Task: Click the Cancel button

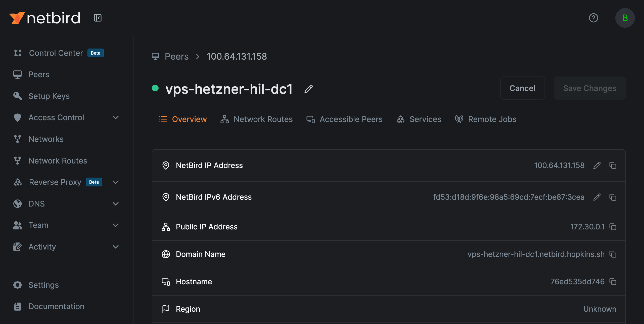Action: (522, 88)
